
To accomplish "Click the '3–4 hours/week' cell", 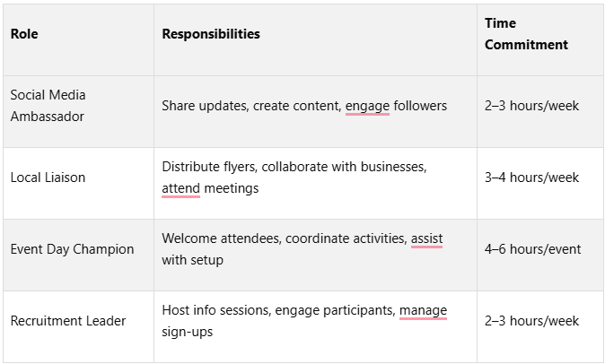I will 531,178.
